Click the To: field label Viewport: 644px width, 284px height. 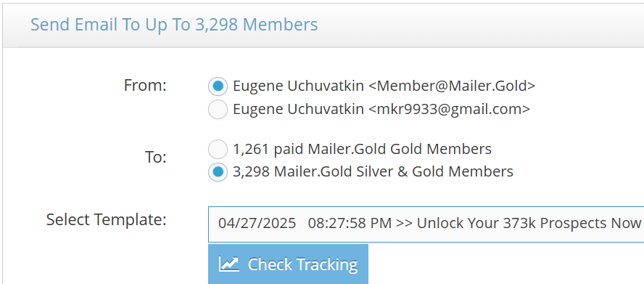(x=156, y=157)
